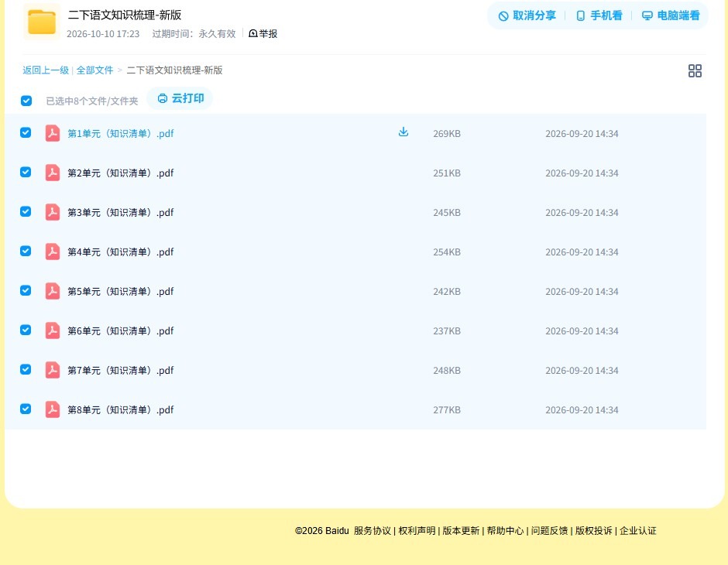
Task: Open 第8单元（知识清单）.pdf file name
Action: coord(121,409)
